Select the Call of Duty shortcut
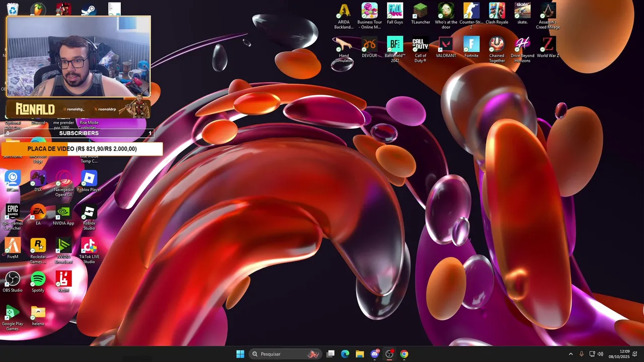Viewport: 644px width, 362px height. 421,49
